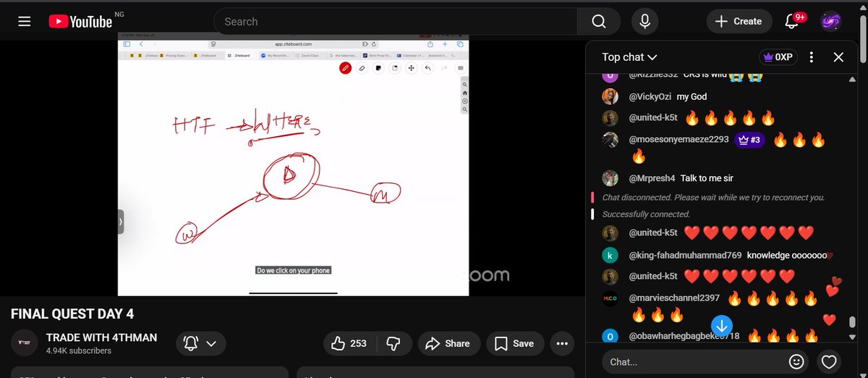The image size is (868, 378).
Task: Click @VickyOzi avatar in chat
Action: tap(610, 97)
